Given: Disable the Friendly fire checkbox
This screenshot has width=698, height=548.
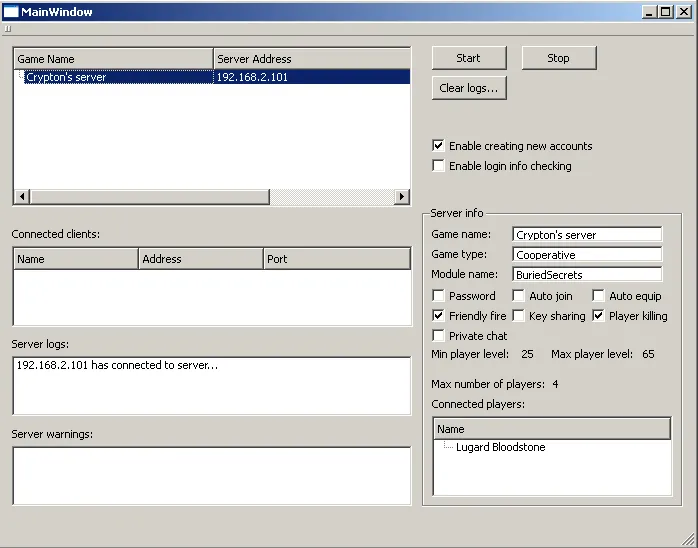Looking at the screenshot, I should click(x=438, y=316).
